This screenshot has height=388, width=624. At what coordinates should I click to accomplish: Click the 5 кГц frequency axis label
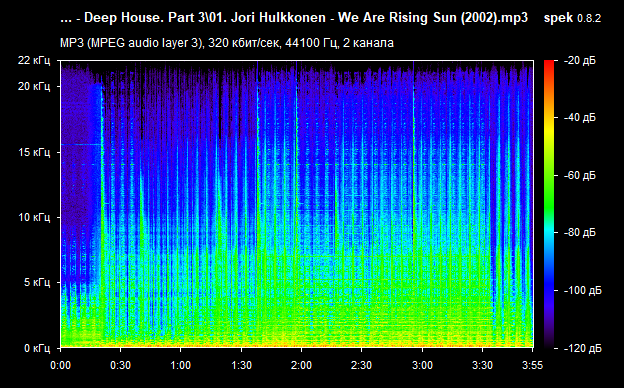pos(37,283)
